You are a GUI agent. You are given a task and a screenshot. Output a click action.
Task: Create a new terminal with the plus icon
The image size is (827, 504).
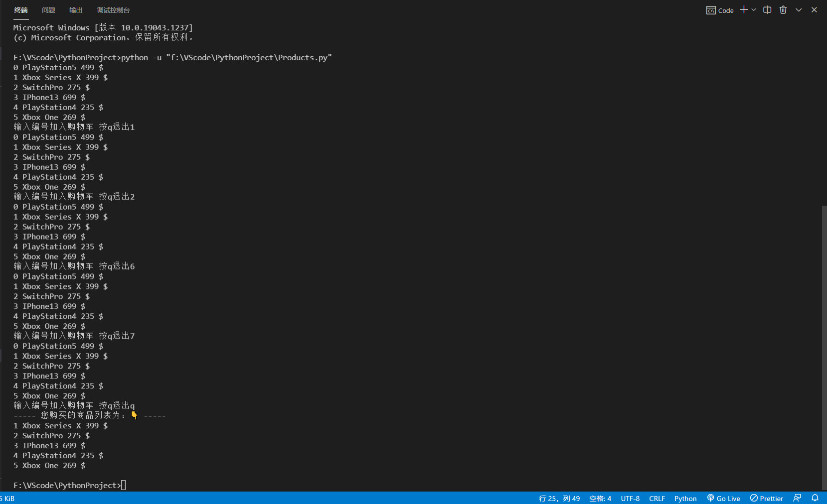coord(744,10)
